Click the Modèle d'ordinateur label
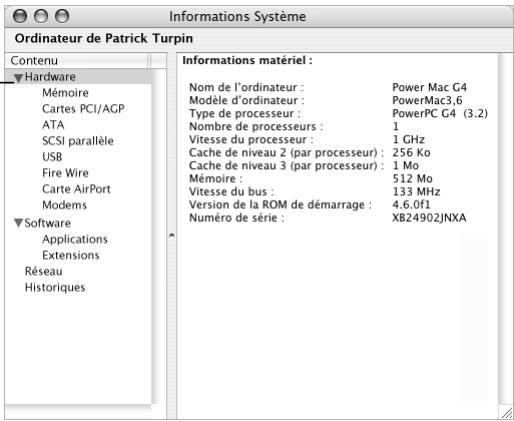Screen dimensions: 514x421 coord(247,100)
